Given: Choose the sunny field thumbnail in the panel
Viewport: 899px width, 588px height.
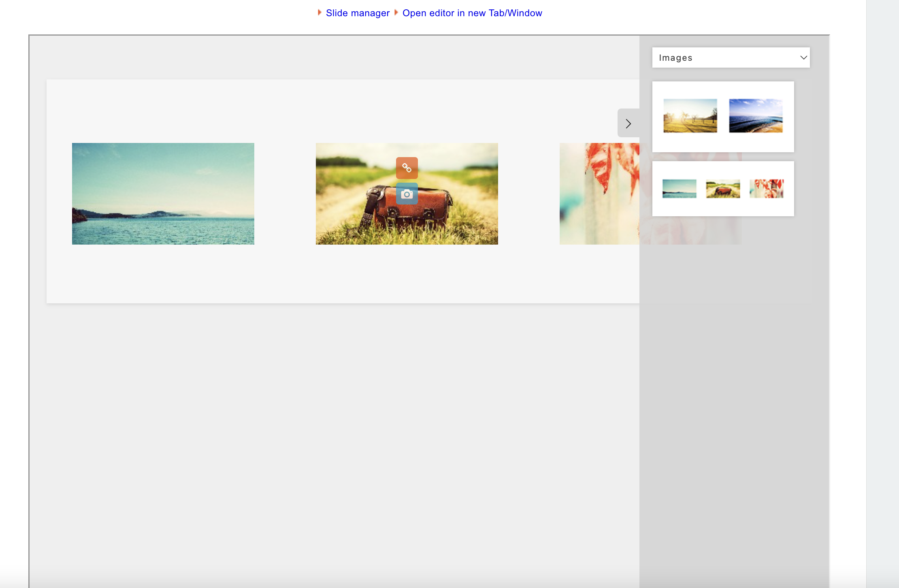Looking at the screenshot, I should point(690,116).
